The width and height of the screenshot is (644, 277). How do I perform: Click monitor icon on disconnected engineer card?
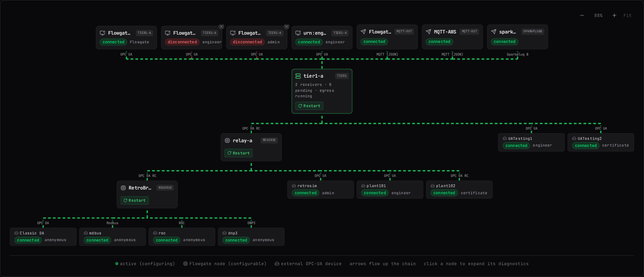coord(168,33)
